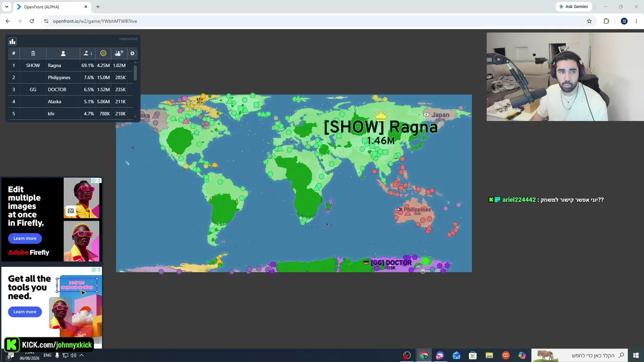Open the Chrome three-dot menu
Screen dimensions: 644x362
pyautogui.click(x=636, y=21)
